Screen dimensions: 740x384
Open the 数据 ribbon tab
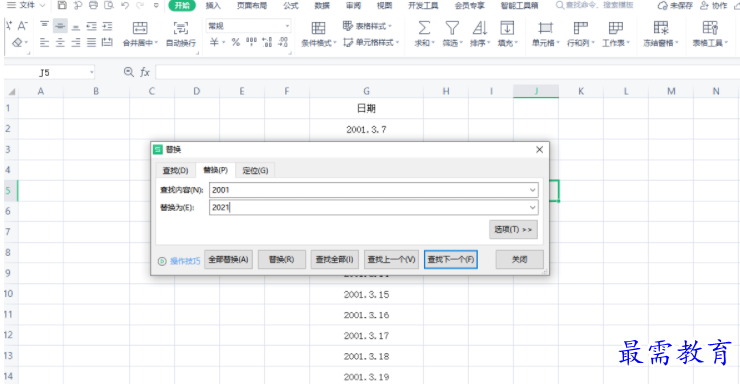tap(322, 6)
